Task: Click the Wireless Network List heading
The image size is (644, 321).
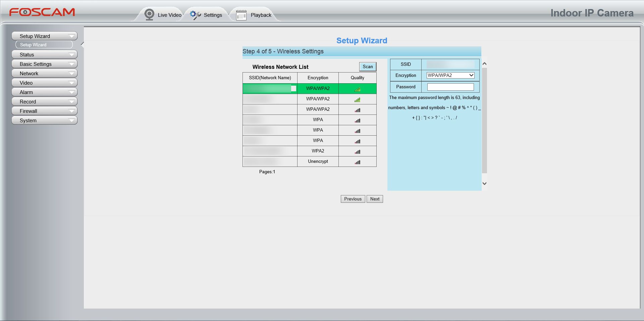Action: coord(280,67)
